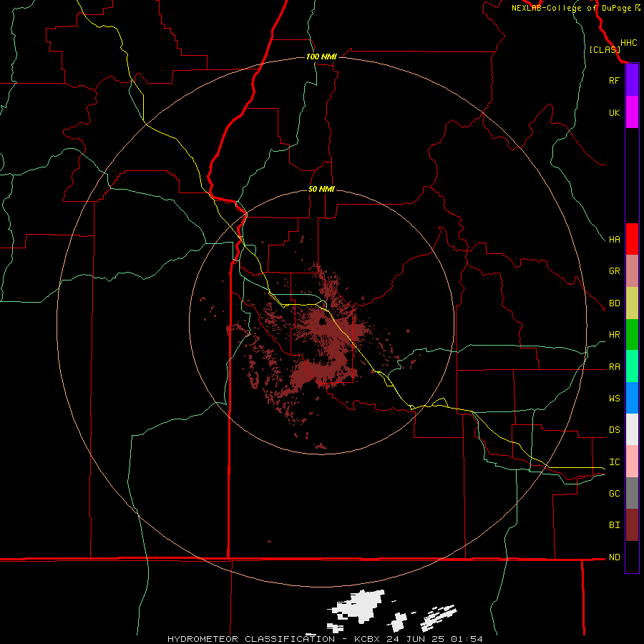Click the 50 NMI range ring label
This screenshot has height=644, width=644.
321,189
